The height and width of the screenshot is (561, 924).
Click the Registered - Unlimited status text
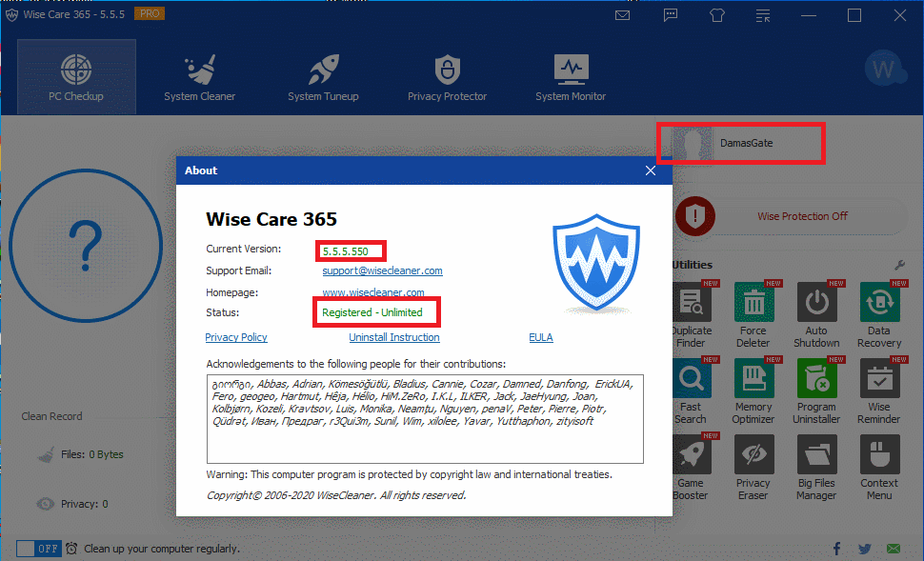tap(372, 312)
